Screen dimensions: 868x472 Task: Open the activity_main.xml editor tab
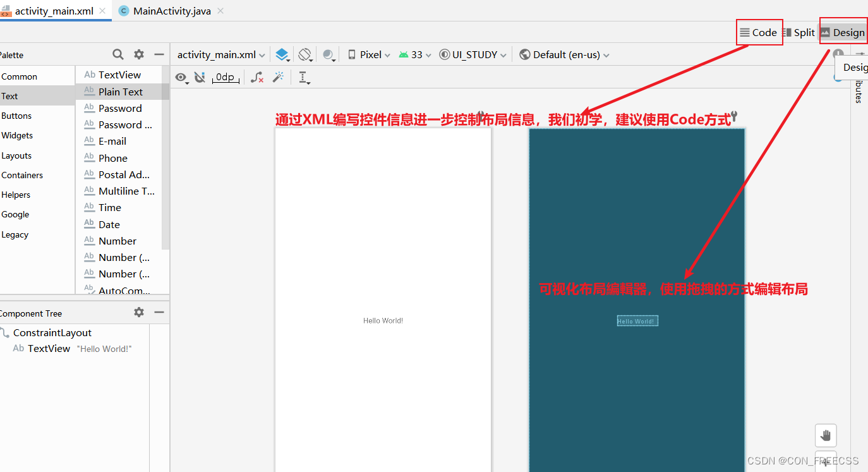click(x=55, y=11)
